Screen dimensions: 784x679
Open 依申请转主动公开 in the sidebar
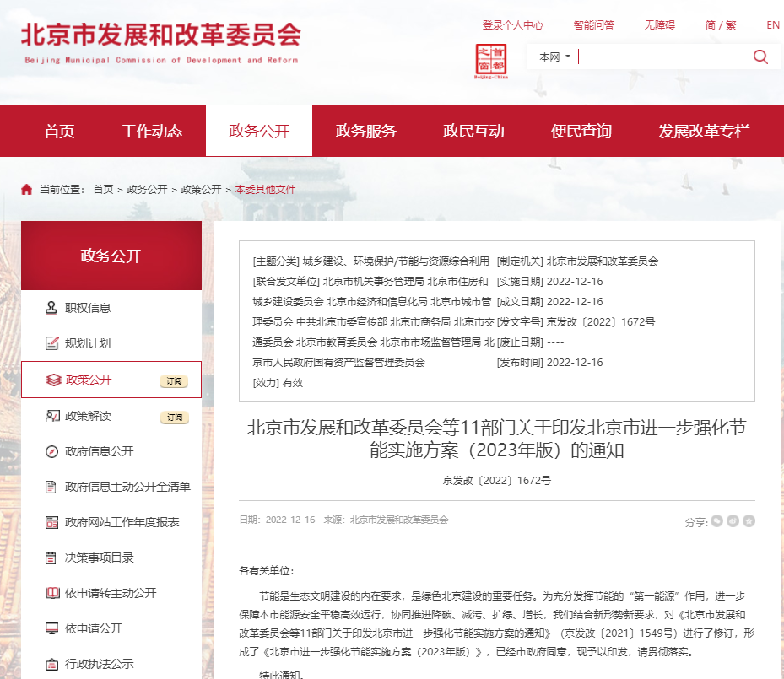coord(111,593)
